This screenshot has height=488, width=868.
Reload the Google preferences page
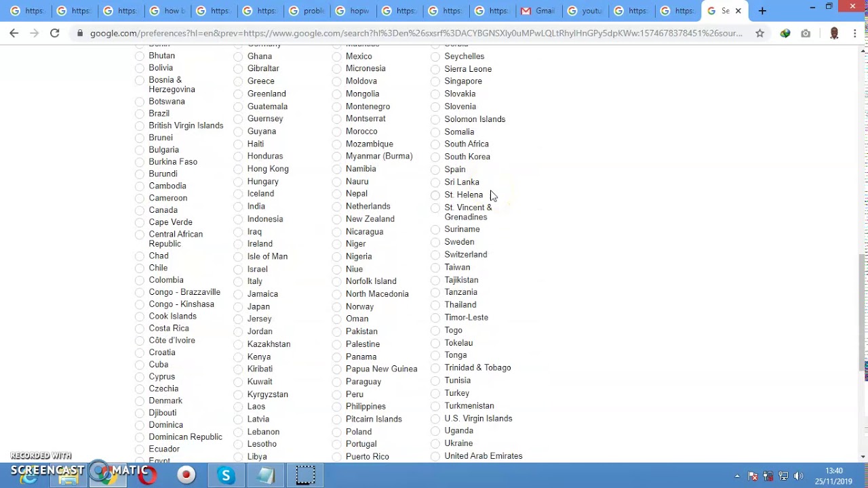(x=55, y=33)
